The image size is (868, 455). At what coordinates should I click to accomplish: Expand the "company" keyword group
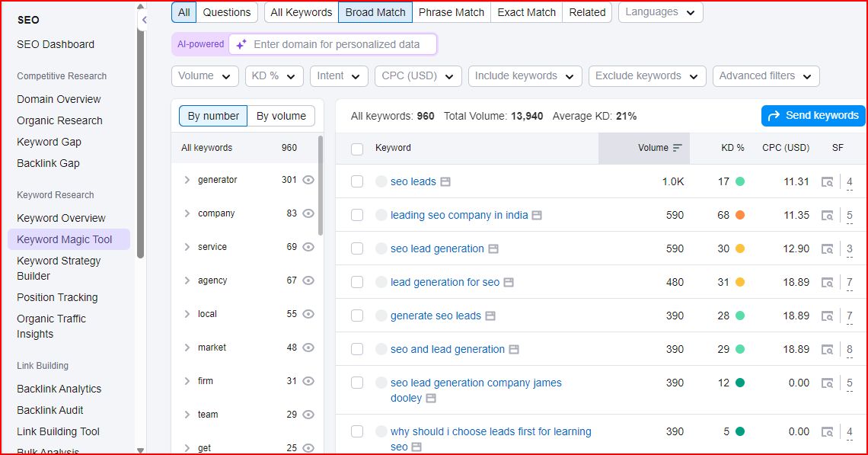(x=186, y=213)
